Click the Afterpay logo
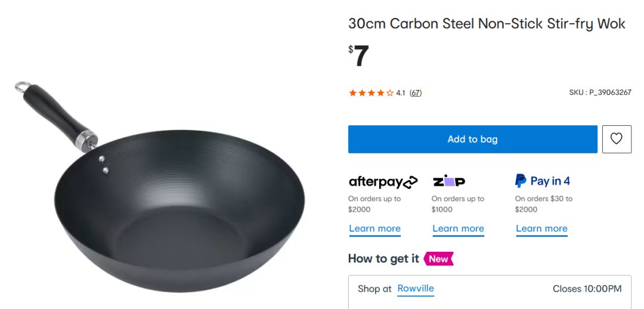Image resolution: width=644 pixels, height=309 pixels. coord(383,181)
